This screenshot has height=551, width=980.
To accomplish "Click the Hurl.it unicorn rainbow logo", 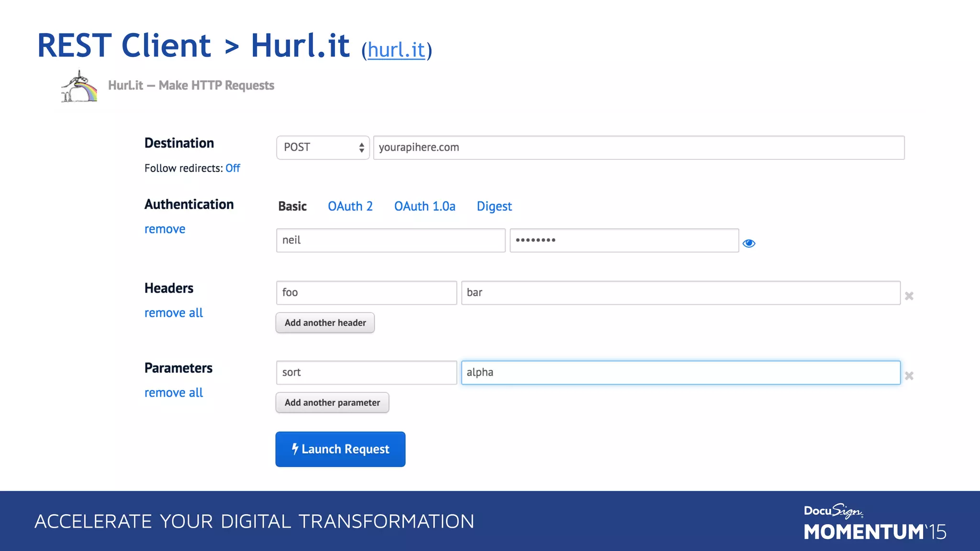I will click(x=79, y=87).
